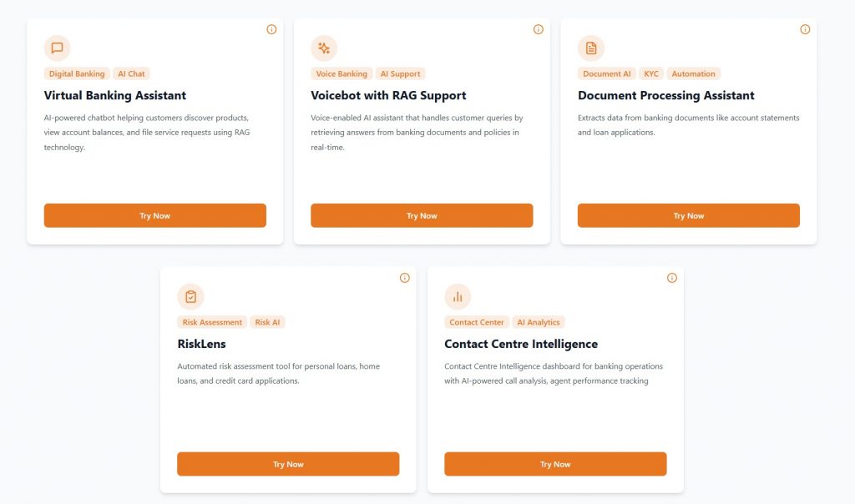Click the chat bubble icon on Virtual Banking Assistant
This screenshot has height=504, width=855.
coord(57,48)
